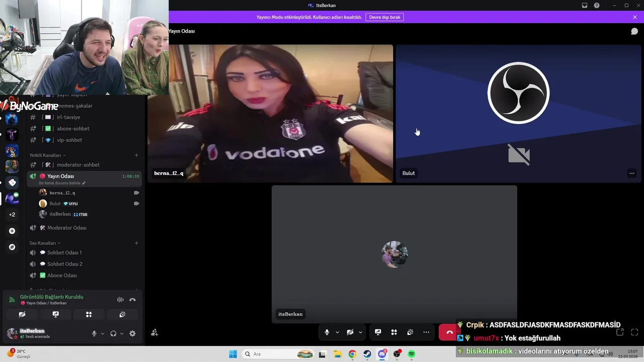Open more options on the Bulut tile
Image resolution: width=644 pixels, height=362 pixels.
(x=632, y=173)
